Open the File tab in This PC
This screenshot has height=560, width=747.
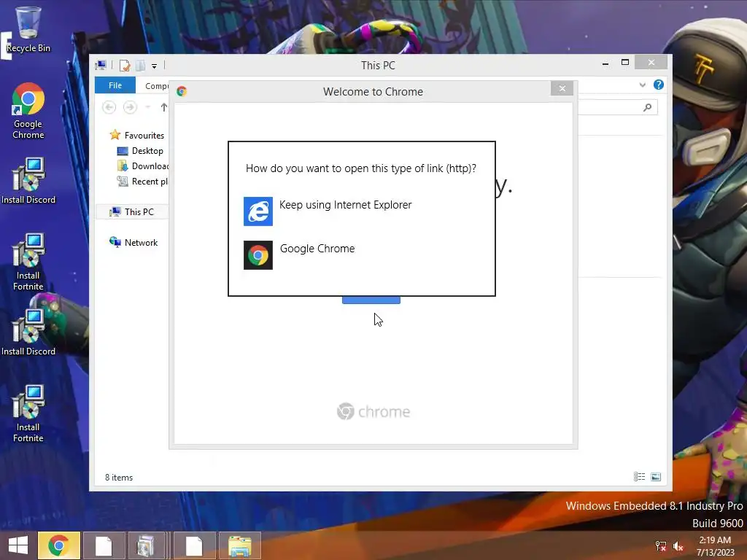[x=115, y=85]
